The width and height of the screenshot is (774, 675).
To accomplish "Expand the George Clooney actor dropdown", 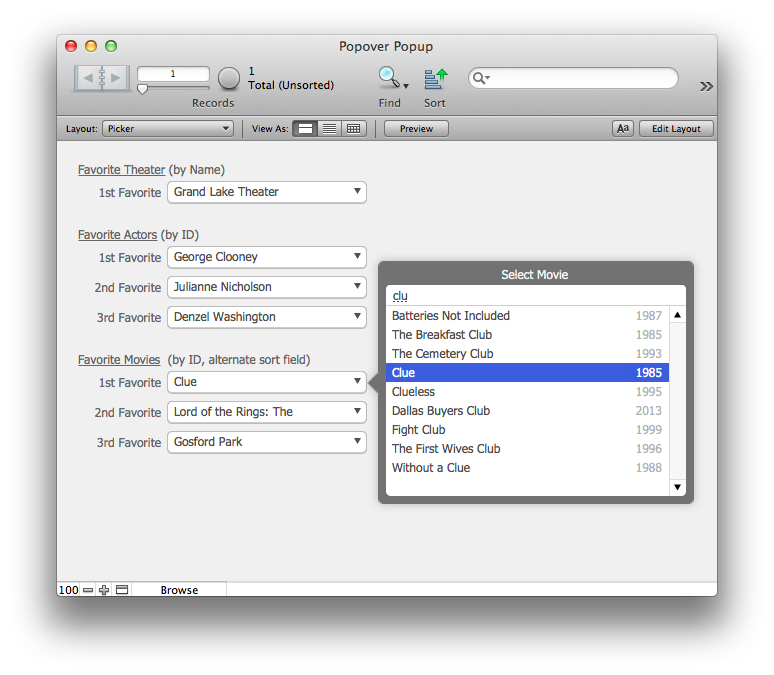I will 266,257.
